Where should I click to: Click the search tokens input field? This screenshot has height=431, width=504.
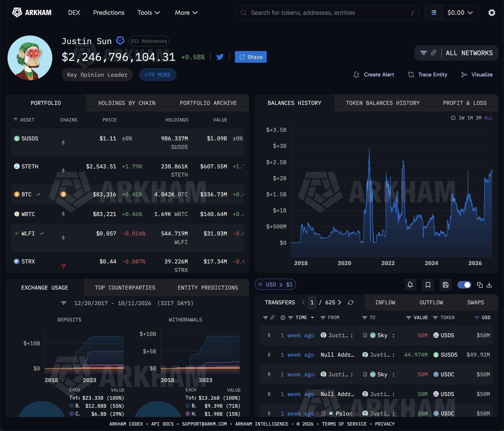tap(327, 13)
